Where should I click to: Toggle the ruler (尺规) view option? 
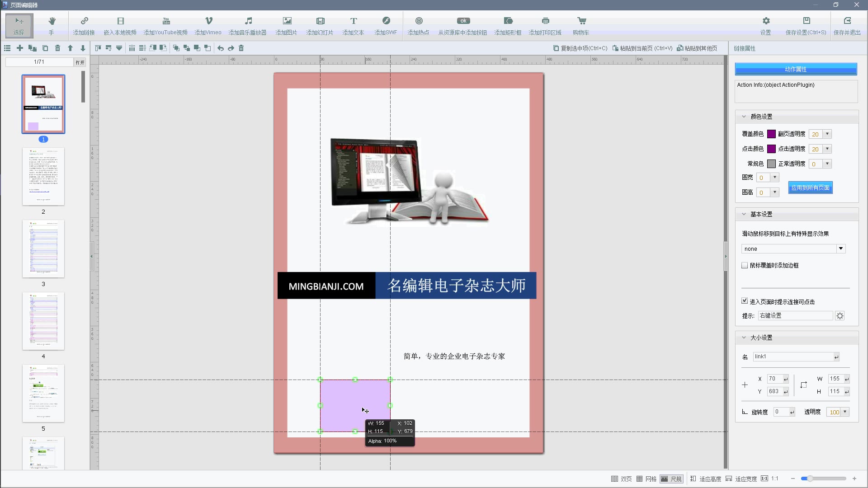point(671,479)
